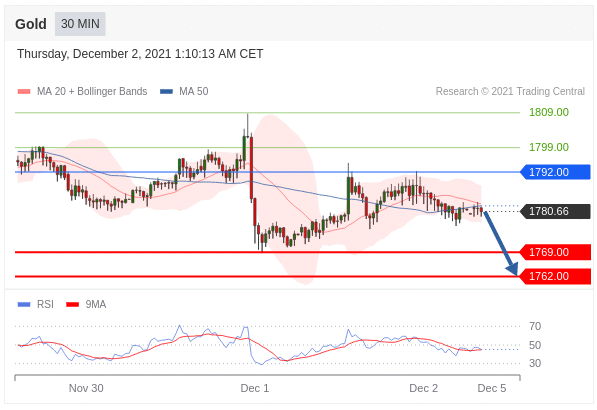
Task: Click the Dec 1 date on time axis
Action: (x=255, y=388)
